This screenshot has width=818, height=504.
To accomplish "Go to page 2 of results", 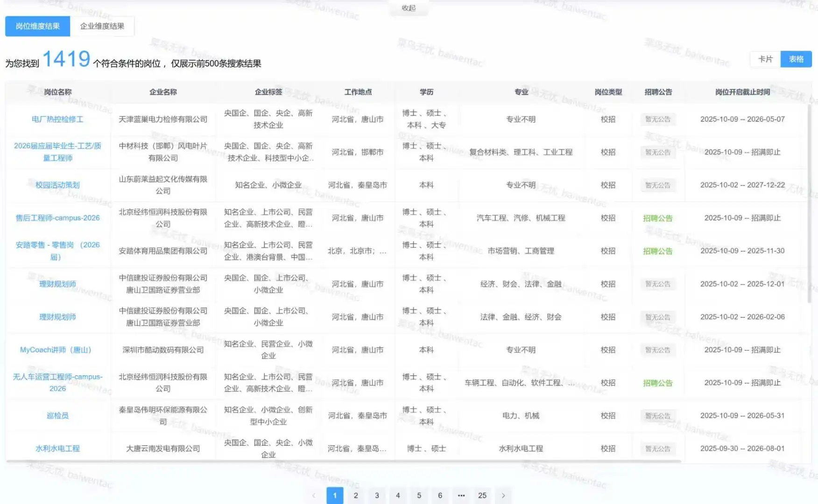I will click(356, 496).
